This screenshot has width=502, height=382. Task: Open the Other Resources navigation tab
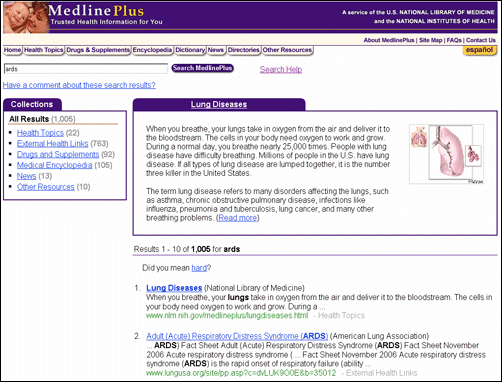[287, 50]
